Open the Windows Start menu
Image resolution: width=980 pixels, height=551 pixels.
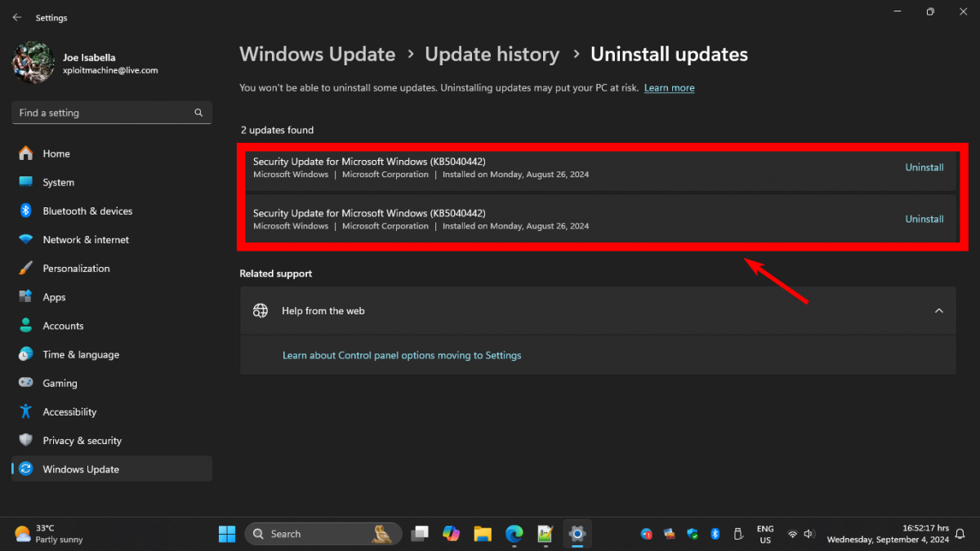(x=226, y=534)
